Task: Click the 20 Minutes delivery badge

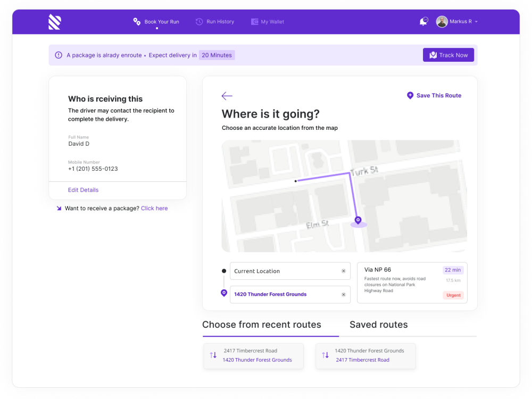Action: (x=217, y=55)
